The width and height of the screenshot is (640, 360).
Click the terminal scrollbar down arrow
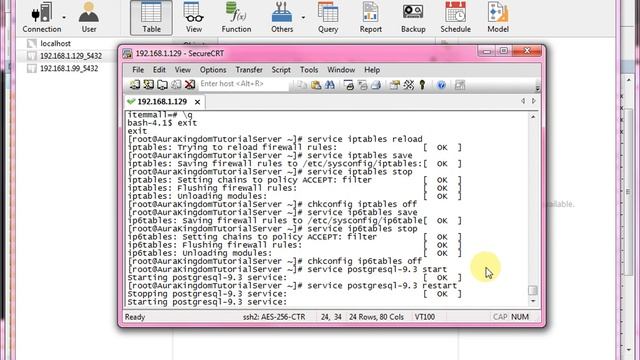[533, 301]
